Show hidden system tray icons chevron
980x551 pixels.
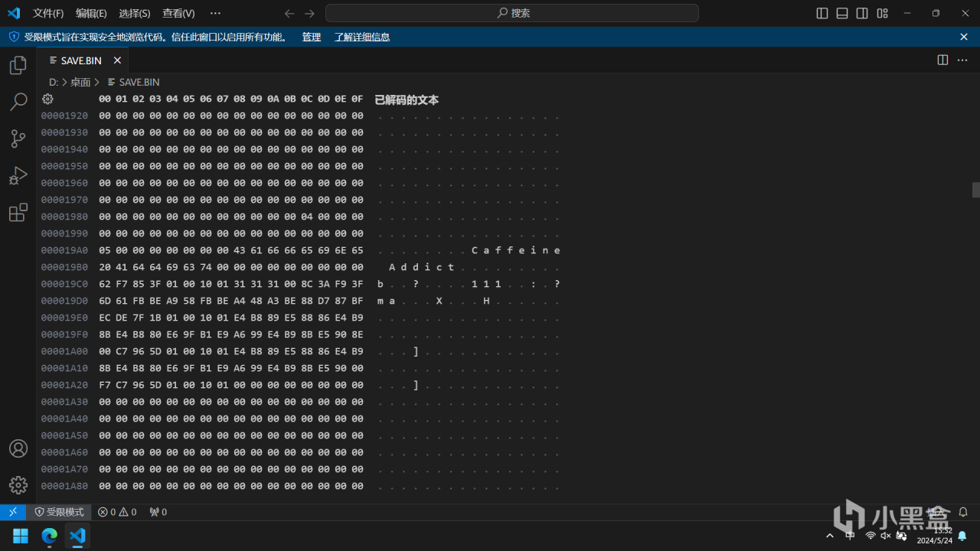[x=830, y=536]
